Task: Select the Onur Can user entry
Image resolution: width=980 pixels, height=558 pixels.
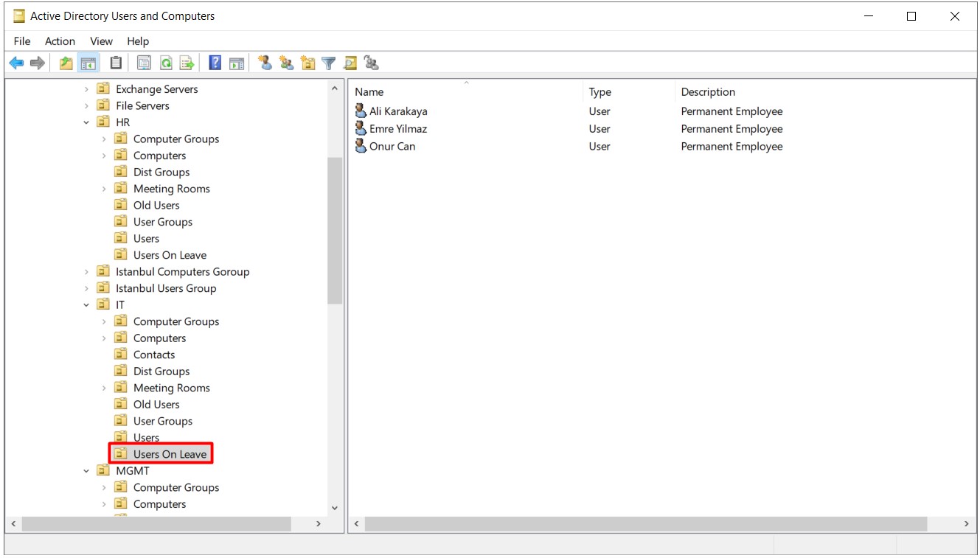Action: (x=392, y=146)
